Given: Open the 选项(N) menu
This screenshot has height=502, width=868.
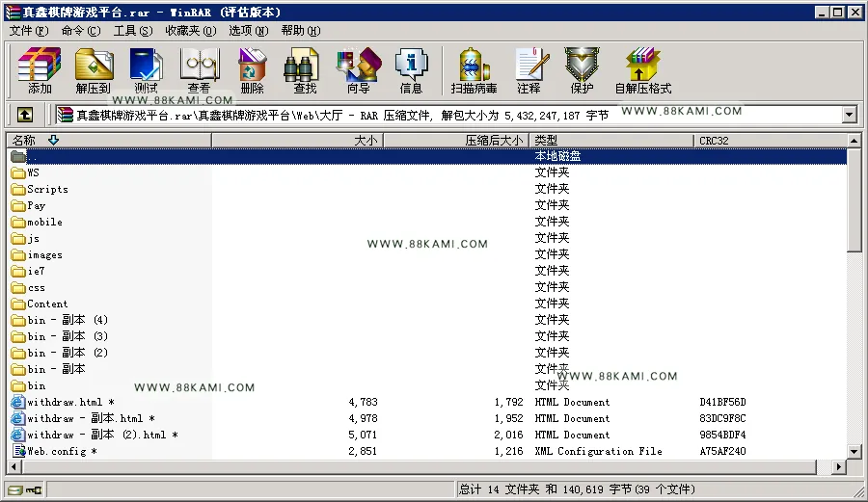Looking at the screenshot, I should point(249,31).
